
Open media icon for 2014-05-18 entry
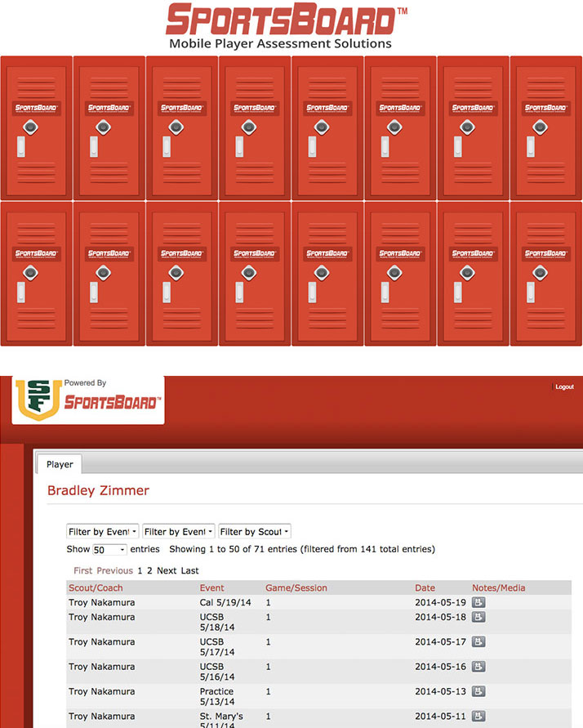coord(478,617)
